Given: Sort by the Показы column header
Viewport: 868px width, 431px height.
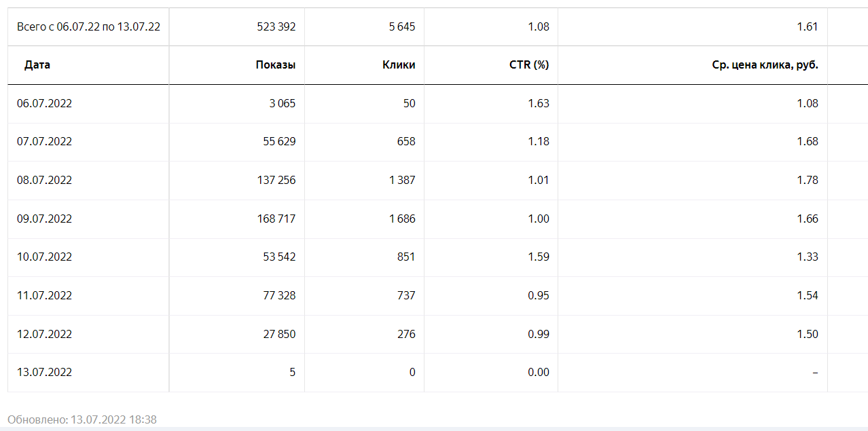Looking at the screenshot, I should click(x=275, y=65).
